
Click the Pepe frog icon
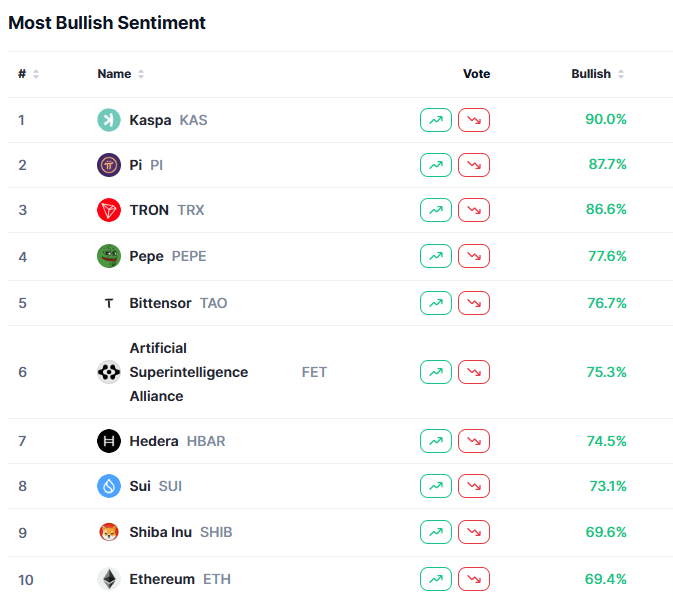[x=109, y=257]
